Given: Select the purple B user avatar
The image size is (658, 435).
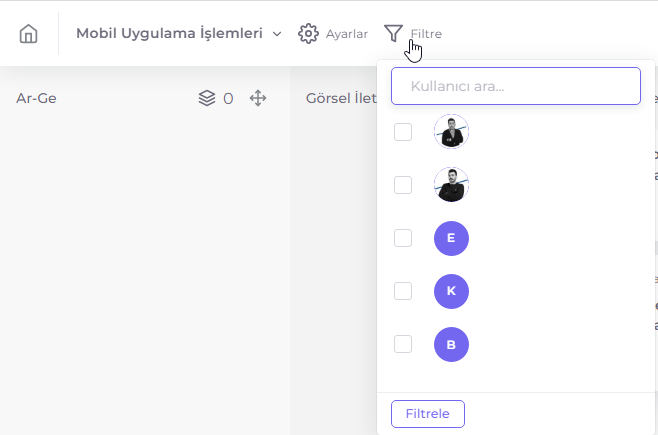Looking at the screenshot, I should (452, 344).
